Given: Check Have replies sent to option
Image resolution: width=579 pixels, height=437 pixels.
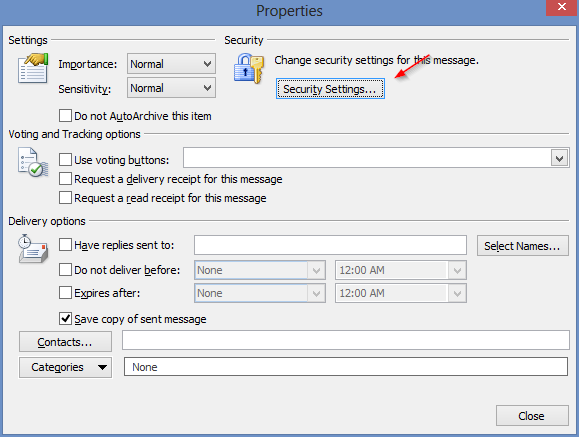Looking at the screenshot, I should pos(65,245).
